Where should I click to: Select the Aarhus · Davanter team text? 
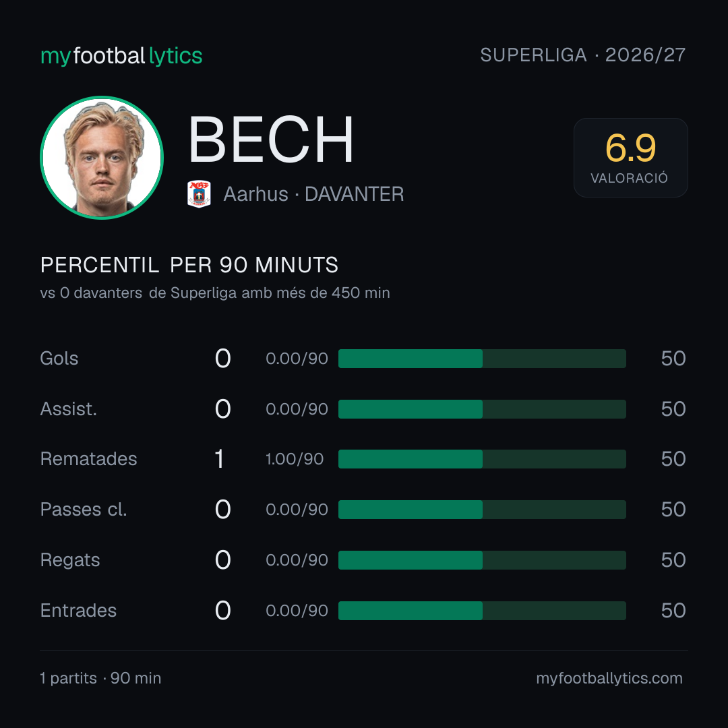pos(313,194)
